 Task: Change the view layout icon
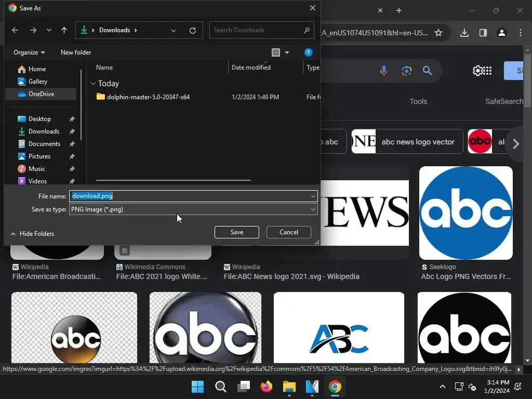pyautogui.click(x=276, y=52)
